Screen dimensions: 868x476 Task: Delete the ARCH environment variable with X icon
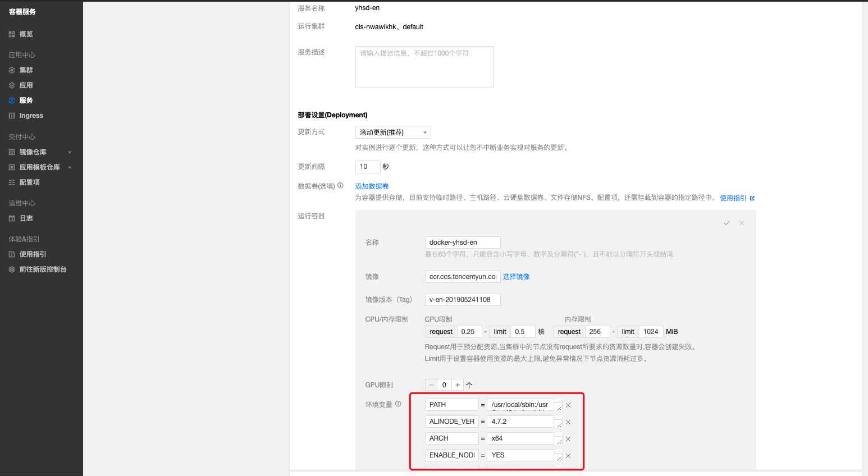tap(568, 438)
